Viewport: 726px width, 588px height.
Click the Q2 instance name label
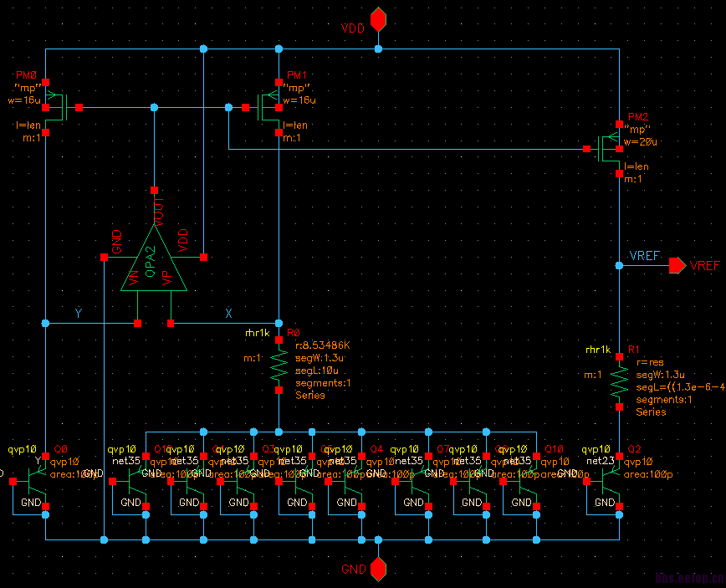pyautogui.click(x=634, y=449)
